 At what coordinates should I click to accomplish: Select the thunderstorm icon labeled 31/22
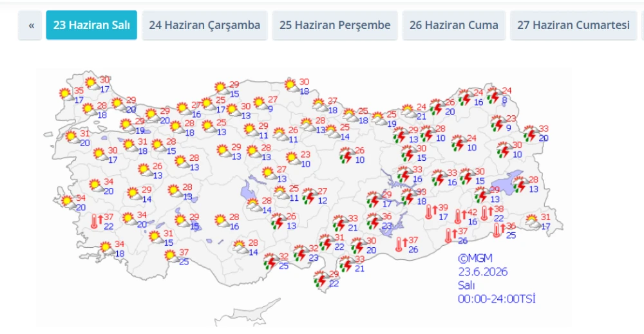(327, 243)
